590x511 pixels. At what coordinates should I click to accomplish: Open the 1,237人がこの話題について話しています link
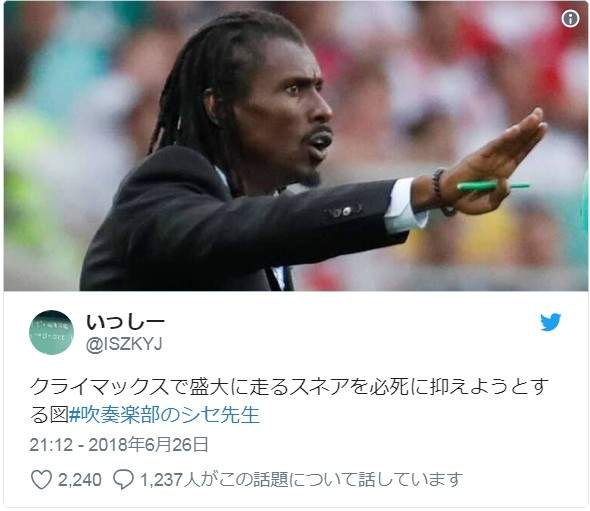[x=301, y=479]
